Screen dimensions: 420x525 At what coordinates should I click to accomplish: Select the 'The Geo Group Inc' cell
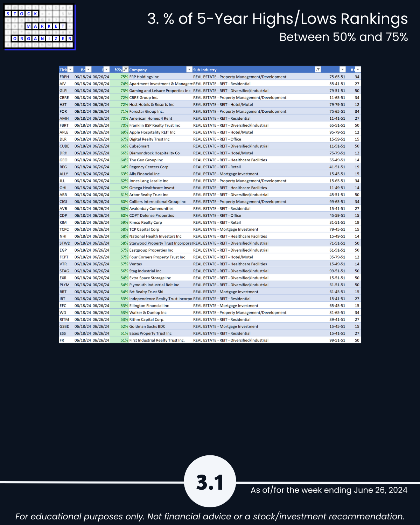pos(161,160)
